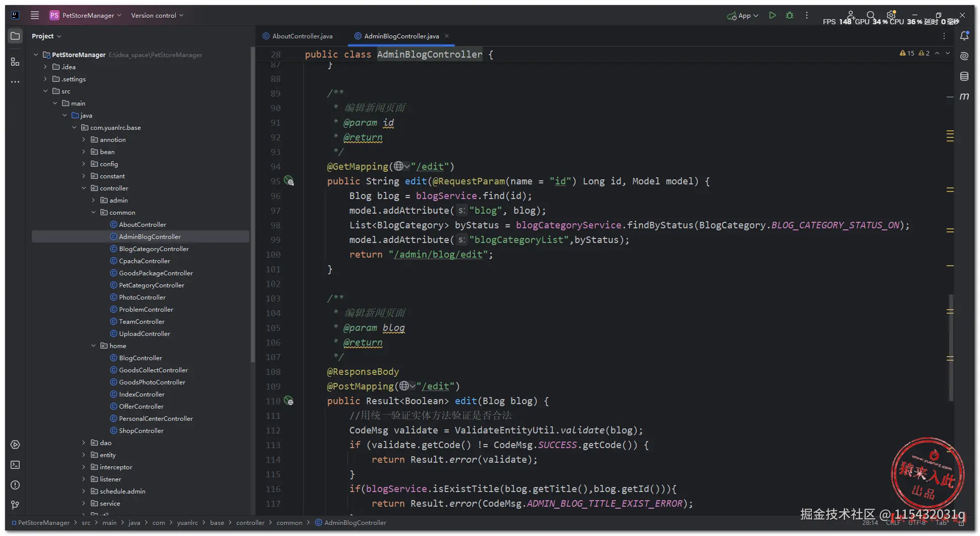Expand the .idea folder
The width and height of the screenshot is (980, 536).
click(45, 67)
